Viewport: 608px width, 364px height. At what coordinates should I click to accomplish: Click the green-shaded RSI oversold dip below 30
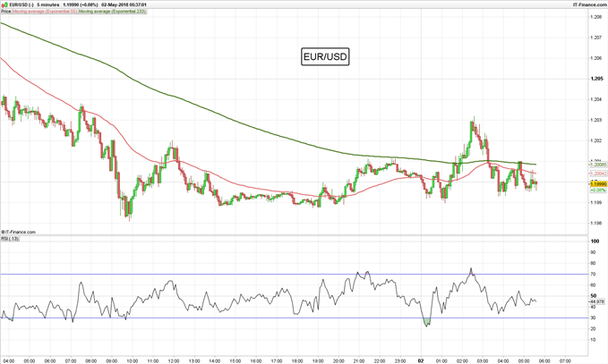427,322
